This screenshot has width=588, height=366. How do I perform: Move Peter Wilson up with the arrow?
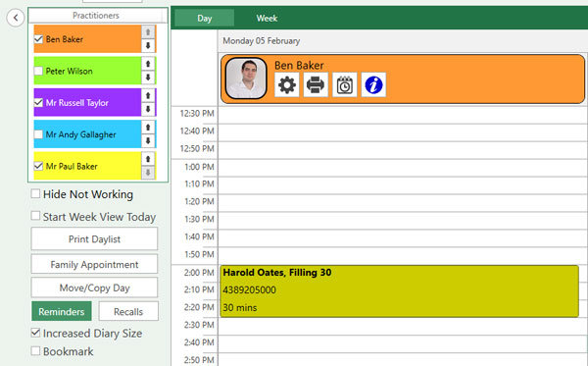[x=148, y=64]
